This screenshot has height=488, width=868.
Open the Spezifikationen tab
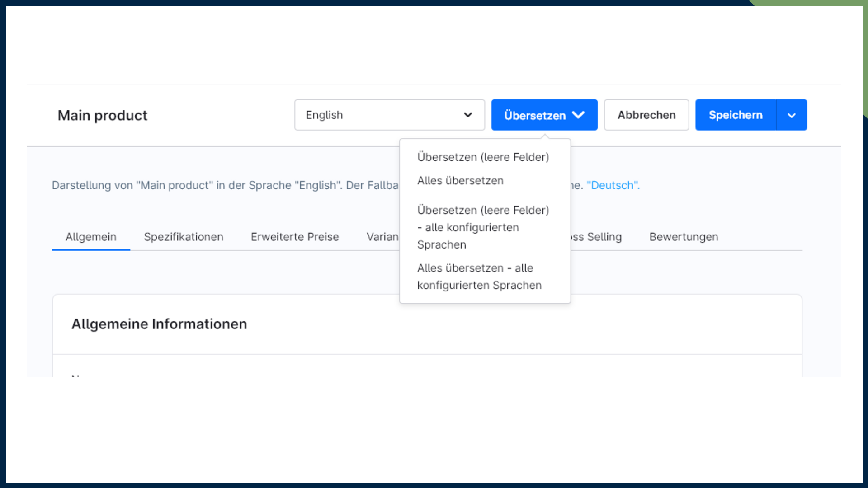click(184, 237)
